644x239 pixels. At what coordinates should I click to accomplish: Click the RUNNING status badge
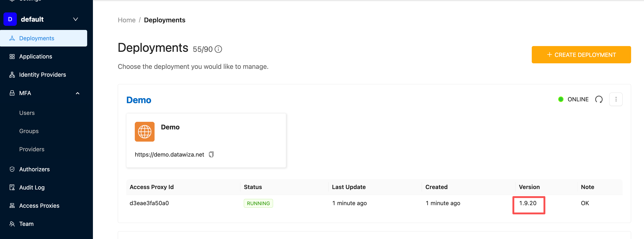point(258,203)
